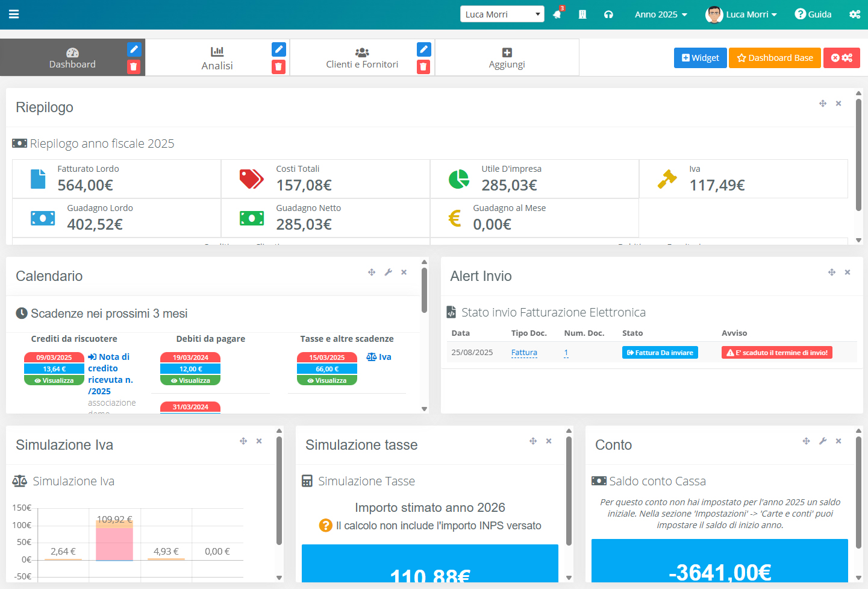Delete the Clienti e Fornitori tab
The image size is (868, 589).
coord(423,67)
